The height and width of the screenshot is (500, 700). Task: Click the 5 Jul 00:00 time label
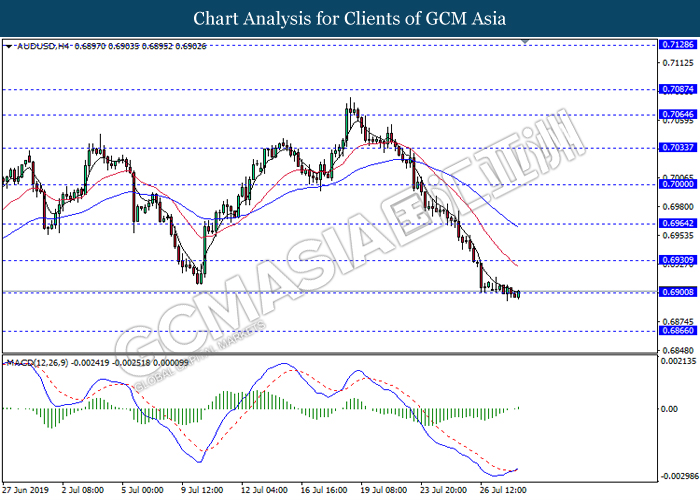coord(142,490)
